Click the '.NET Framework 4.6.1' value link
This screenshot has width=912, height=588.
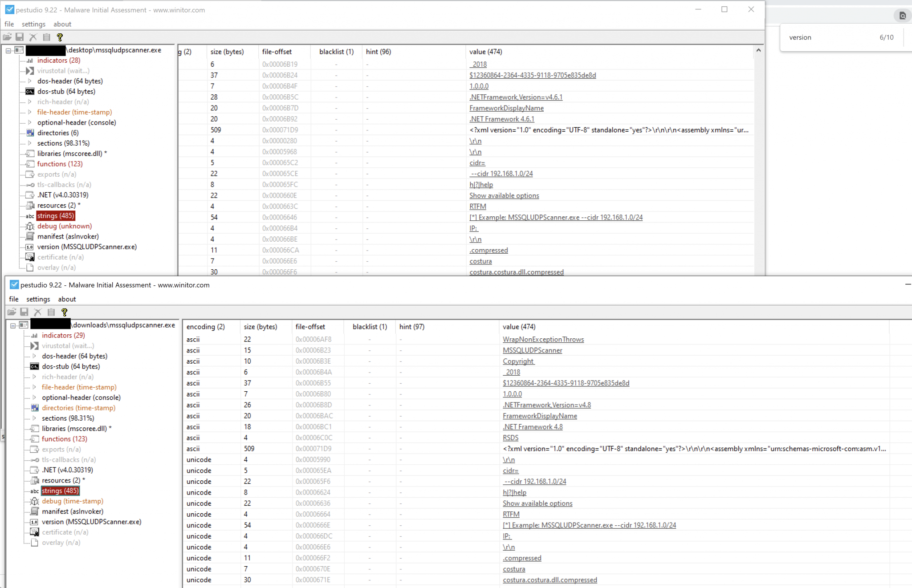[x=502, y=119]
